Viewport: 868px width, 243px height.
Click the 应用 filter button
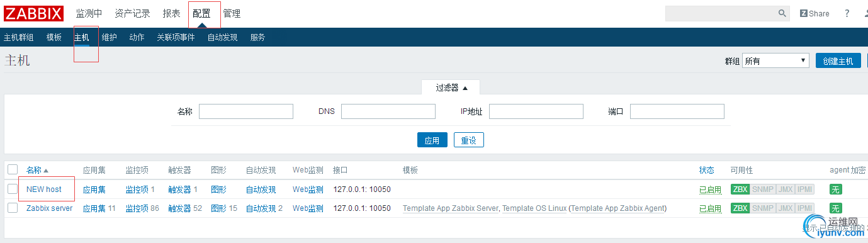click(432, 140)
